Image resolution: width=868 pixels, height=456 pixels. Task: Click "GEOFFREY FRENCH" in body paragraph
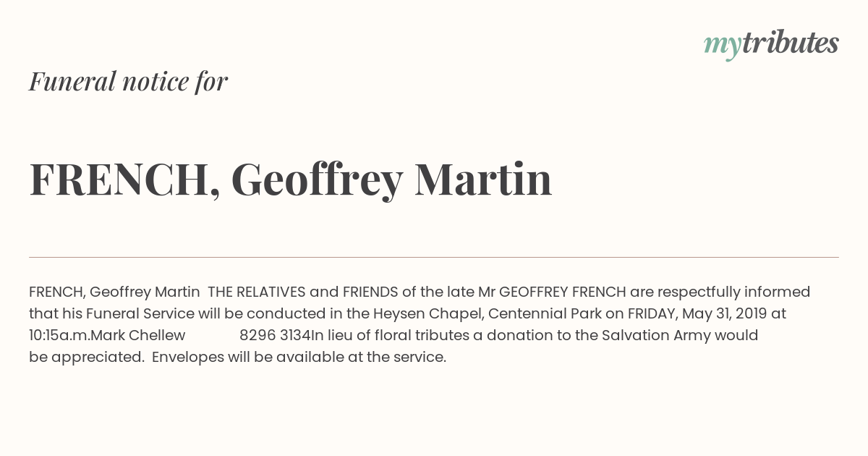pos(563,292)
